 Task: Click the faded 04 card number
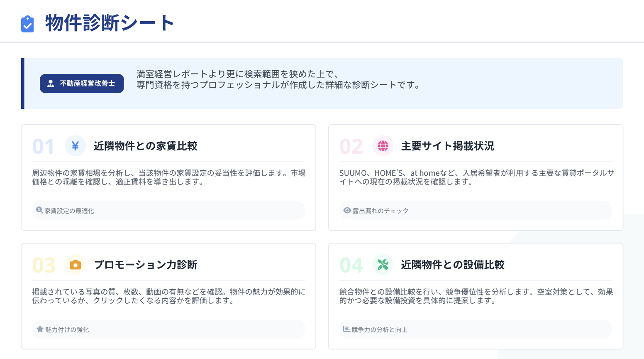pos(351,265)
